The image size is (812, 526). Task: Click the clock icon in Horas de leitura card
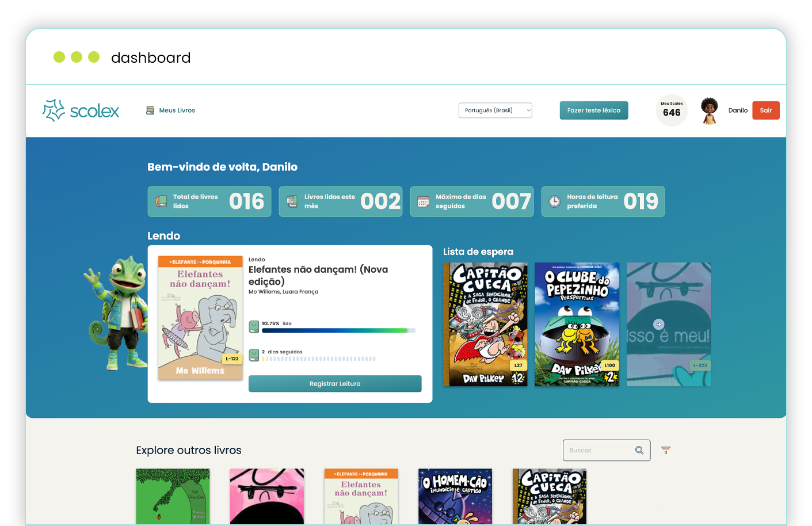tap(554, 201)
